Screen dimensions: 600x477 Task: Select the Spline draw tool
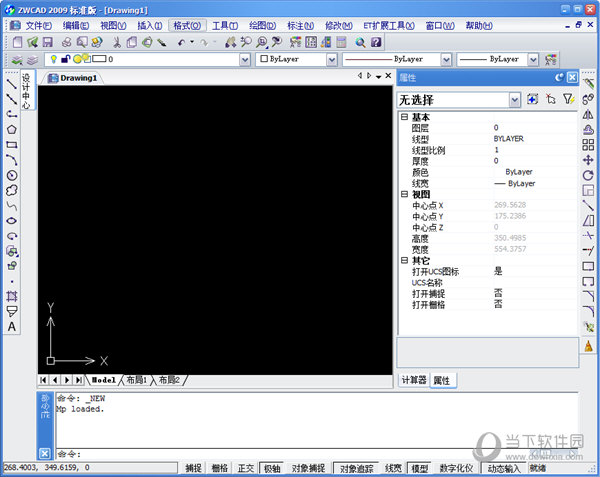(x=11, y=205)
